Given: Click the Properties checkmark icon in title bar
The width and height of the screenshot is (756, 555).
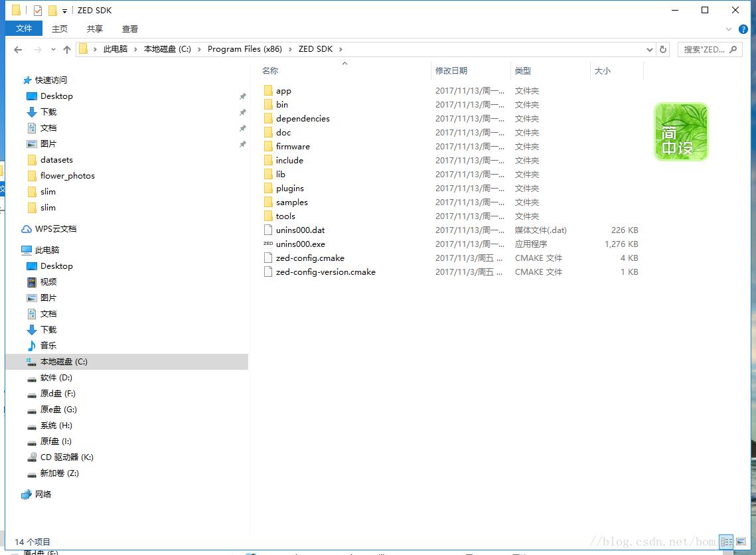Looking at the screenshot, I should point(38,10).
